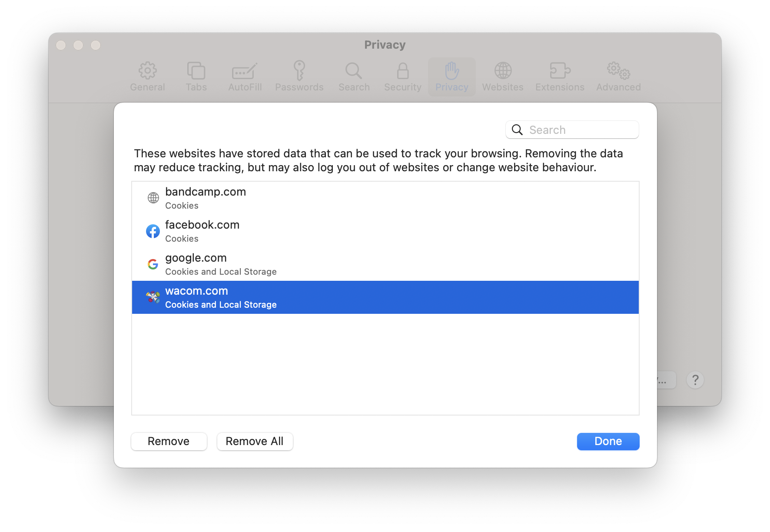Click the Facebook logo icon
Screen dimensions: 770x532
pos(153,231)
